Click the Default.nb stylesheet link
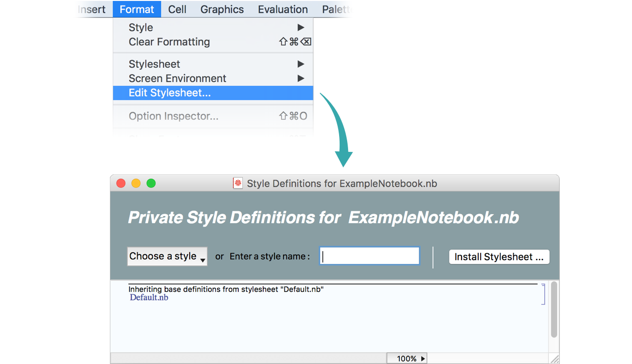 (149, 298)
